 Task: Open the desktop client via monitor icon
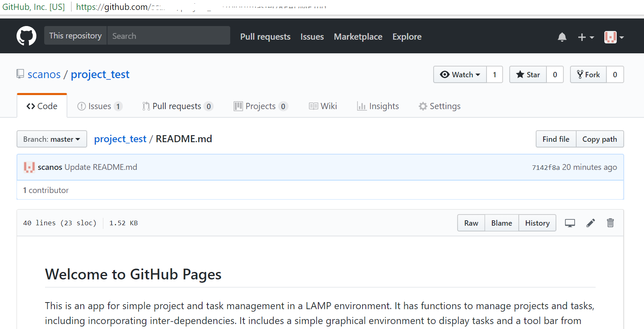click(570, 223)
